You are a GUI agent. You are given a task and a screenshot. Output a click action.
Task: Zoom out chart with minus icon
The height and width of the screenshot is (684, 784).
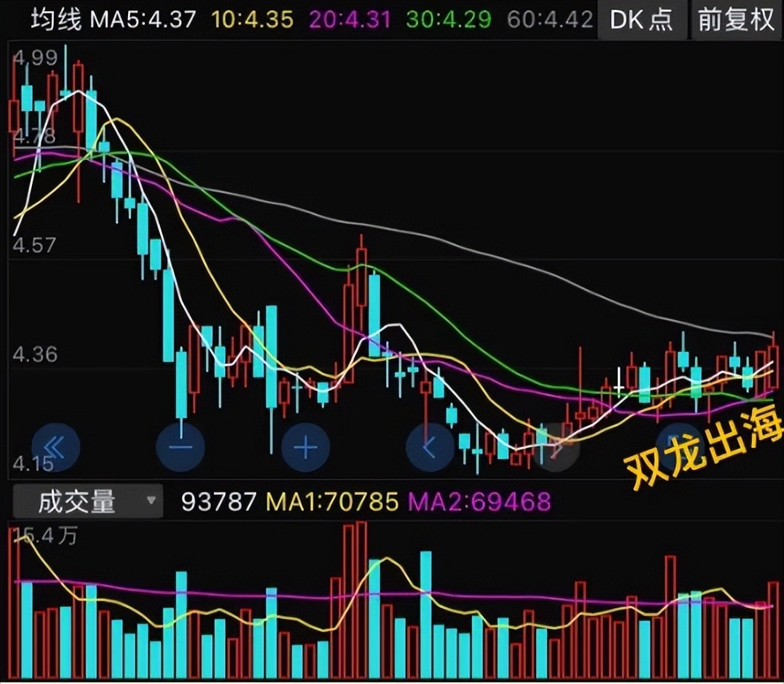click(x=180, y=447)
